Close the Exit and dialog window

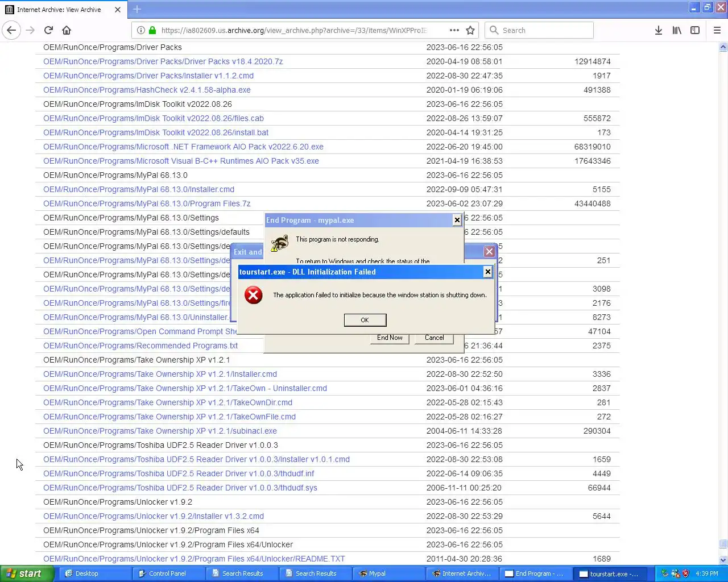[x=489, y=251]
